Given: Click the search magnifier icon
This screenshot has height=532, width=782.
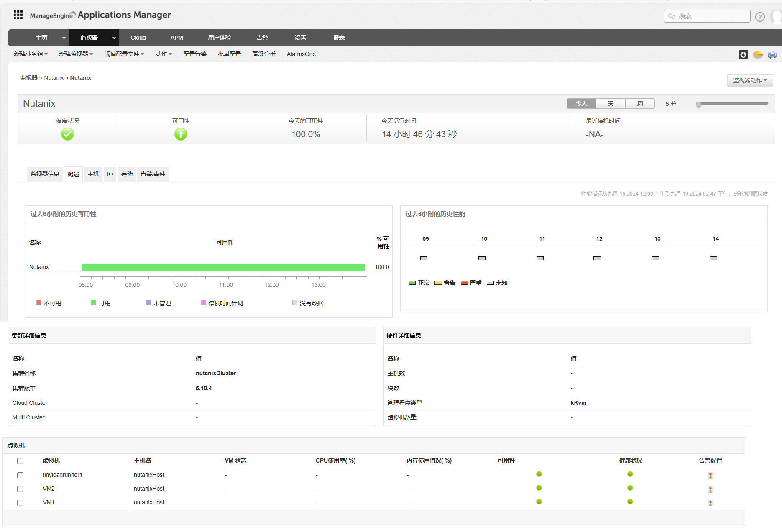Looking at the screenshot, I should pos(672,16).
